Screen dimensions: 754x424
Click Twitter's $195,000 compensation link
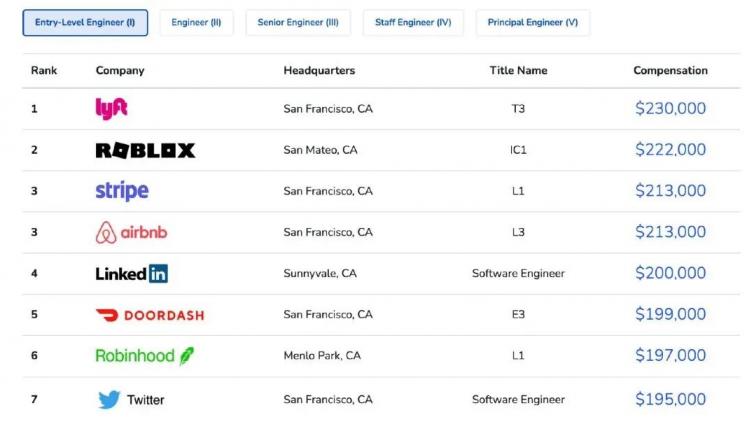pos(670,399)
